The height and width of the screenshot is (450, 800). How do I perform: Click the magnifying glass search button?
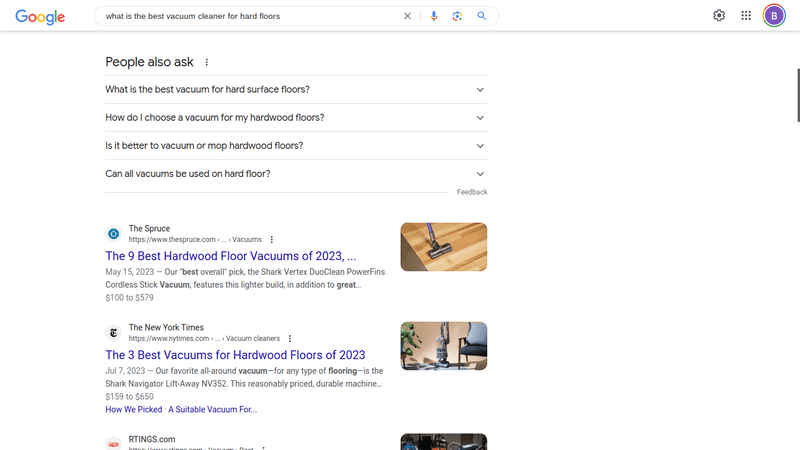click(482, 16)
